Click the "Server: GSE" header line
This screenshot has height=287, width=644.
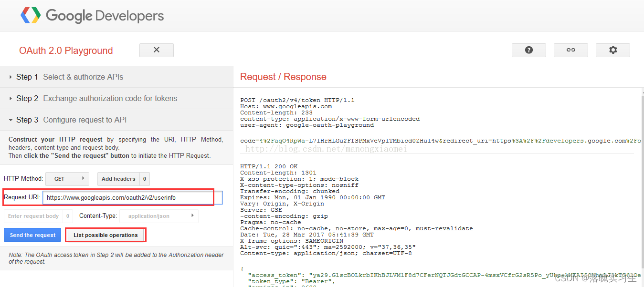point(261,210)
